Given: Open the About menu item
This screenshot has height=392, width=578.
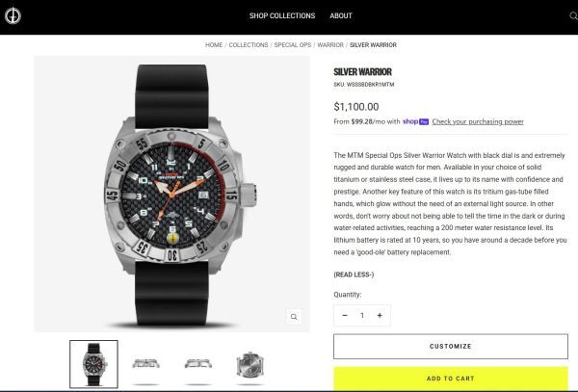Looking at the screenshot, I should pos(341,15).
